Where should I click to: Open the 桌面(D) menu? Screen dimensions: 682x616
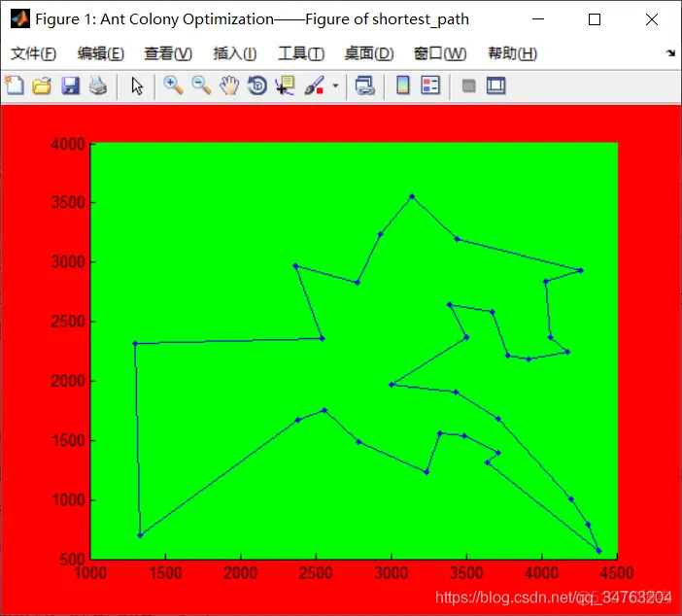(369, 53)
